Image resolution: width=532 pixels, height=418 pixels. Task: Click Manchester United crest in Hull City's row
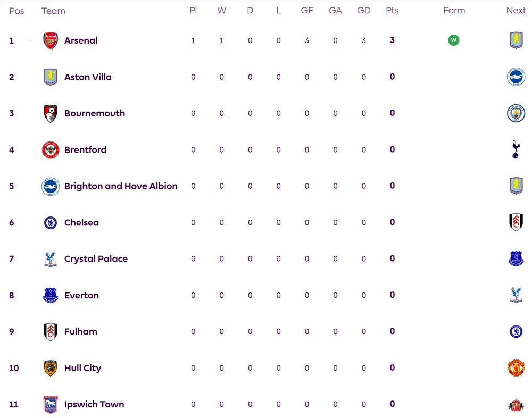click(x=516, y=368)
